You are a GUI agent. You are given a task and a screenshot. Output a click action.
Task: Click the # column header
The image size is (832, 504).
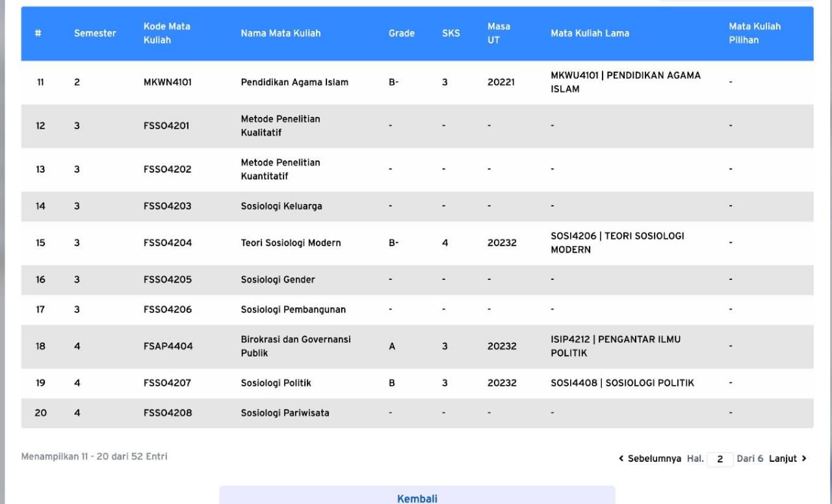click(38, 33)
